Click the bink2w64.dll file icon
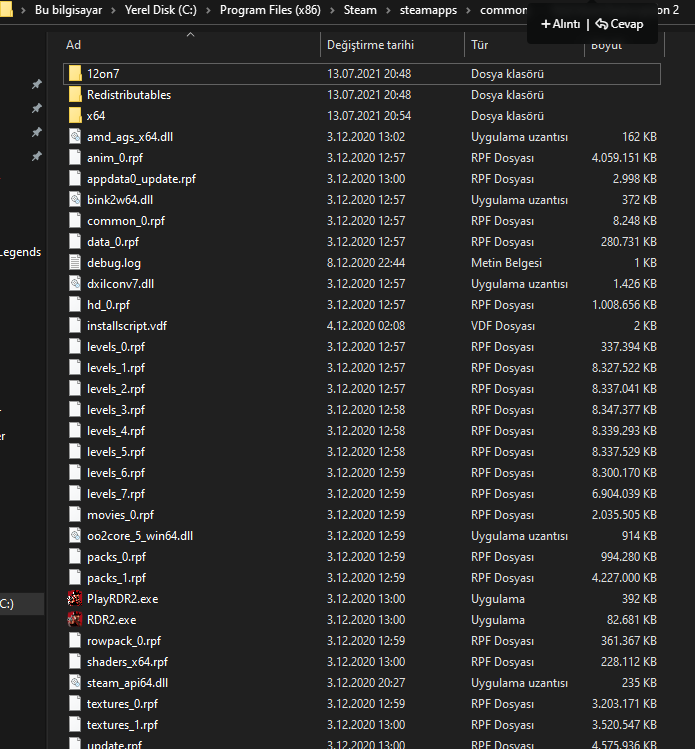This screenshot has width=695, height=749. [x=75, y=200]
